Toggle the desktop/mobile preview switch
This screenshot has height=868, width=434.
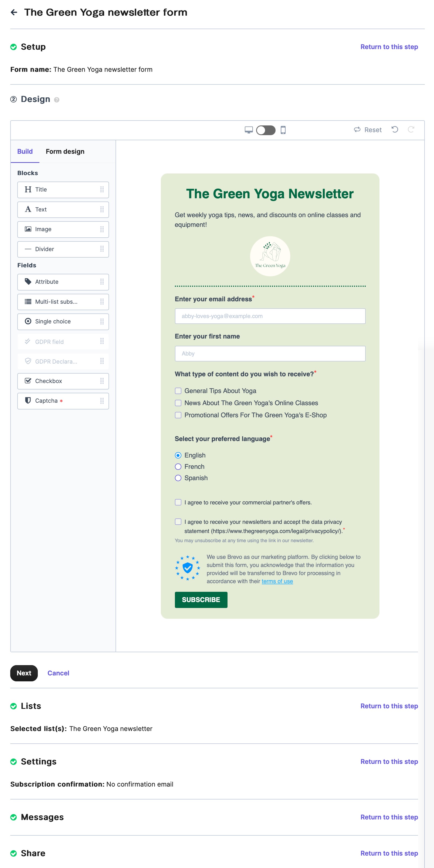click(266, 130)
